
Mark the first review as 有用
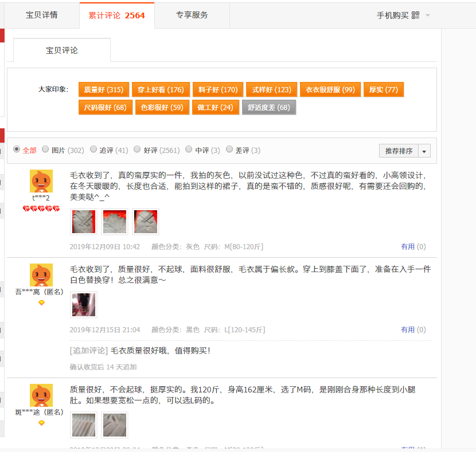pyautogui.click(x=413, y=247)
